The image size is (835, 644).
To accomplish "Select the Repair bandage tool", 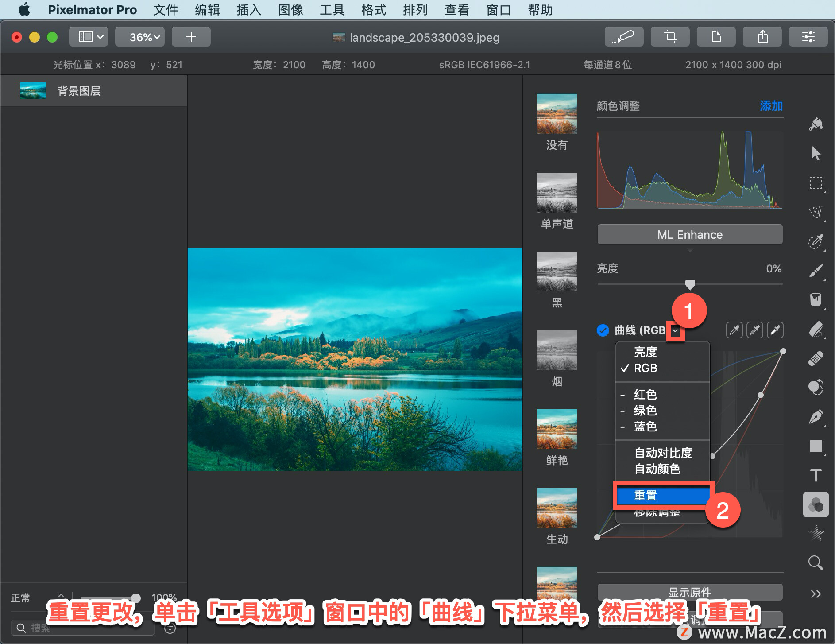I will (x=816, y=358).
